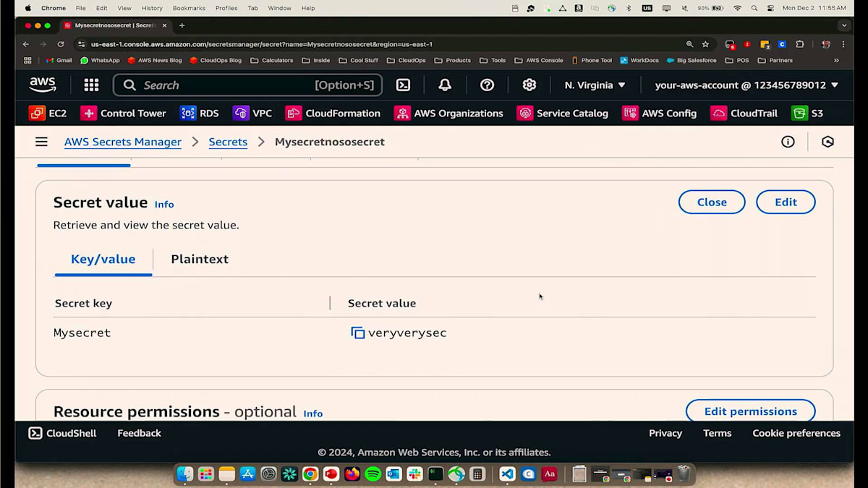This screenshot has height=488, width=868.
Task: Open the Partners bookmarks folder
Action: click(775, 61)
